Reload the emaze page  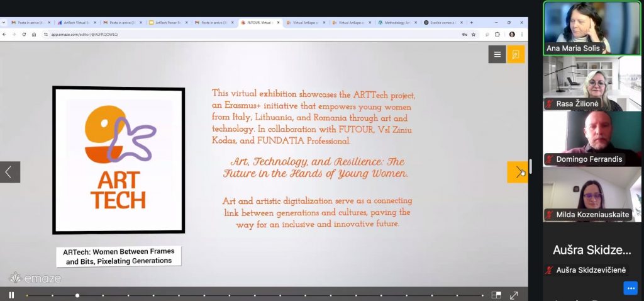coord(25,35)
